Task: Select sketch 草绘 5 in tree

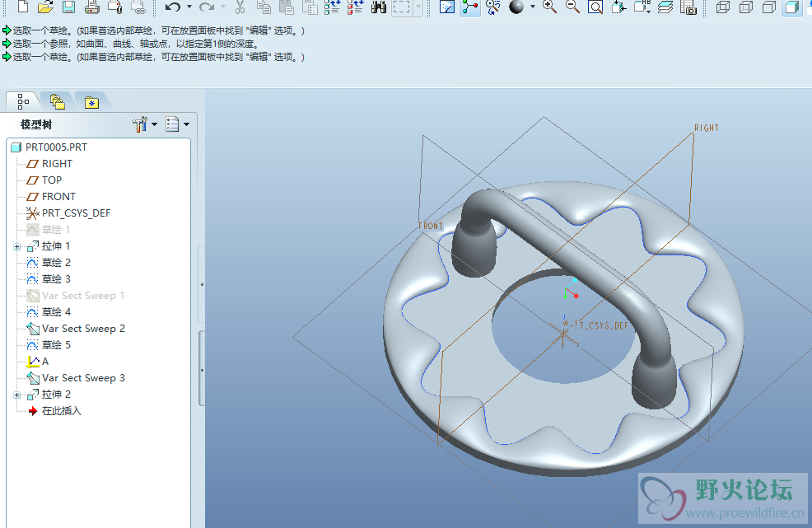Action: click(x=48, y=345)
